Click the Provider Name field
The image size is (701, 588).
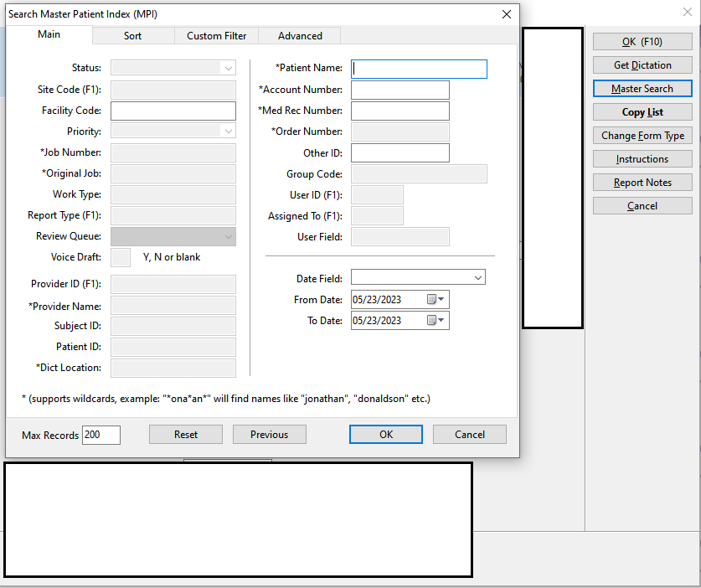(173, 306)
